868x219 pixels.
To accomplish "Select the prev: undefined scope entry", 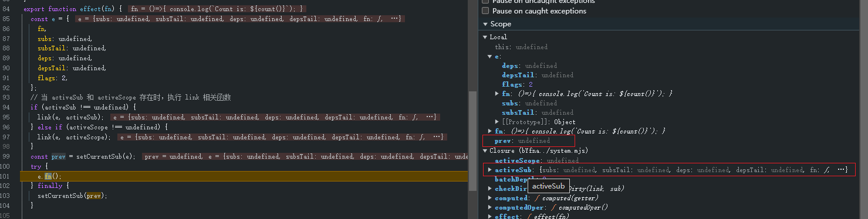I will tap(522, 141).
